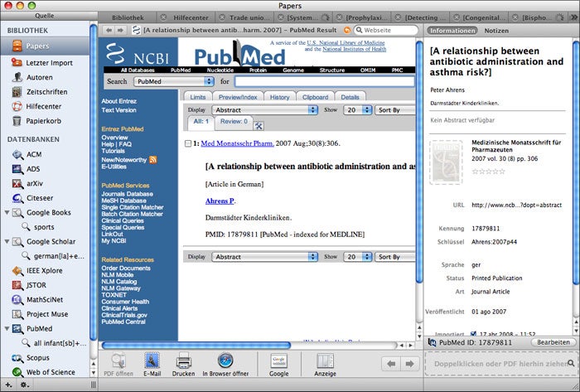Open the upper Sort By dropdown
The image size is (580, 392).
pos(395,110)
